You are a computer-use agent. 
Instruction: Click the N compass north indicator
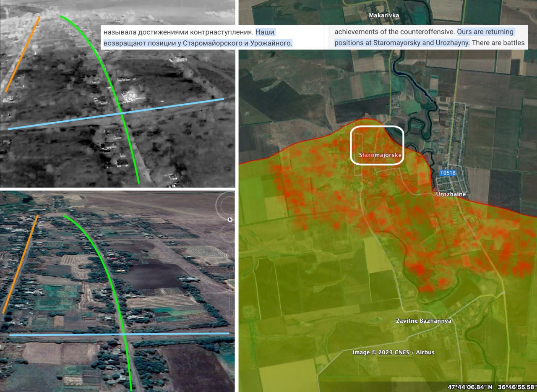coord(230,220)
